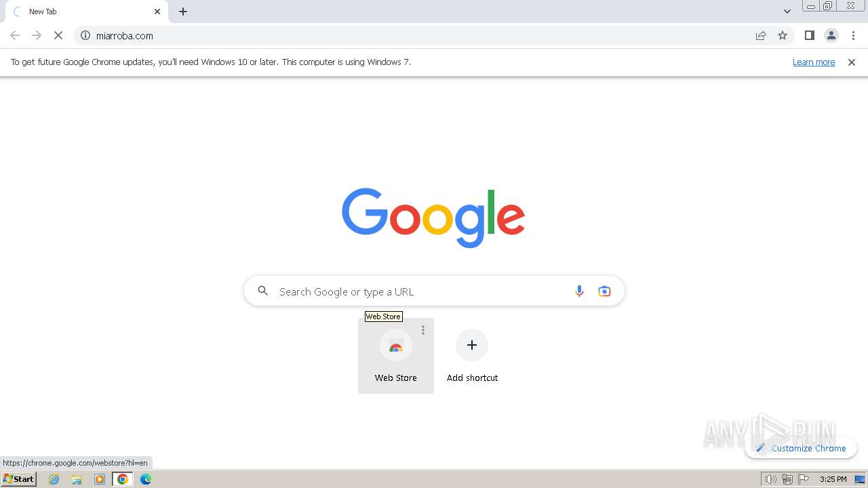This screenshot has width=868, height=488.
Task: Open the Windows Start menu
Action: [19, 479]
